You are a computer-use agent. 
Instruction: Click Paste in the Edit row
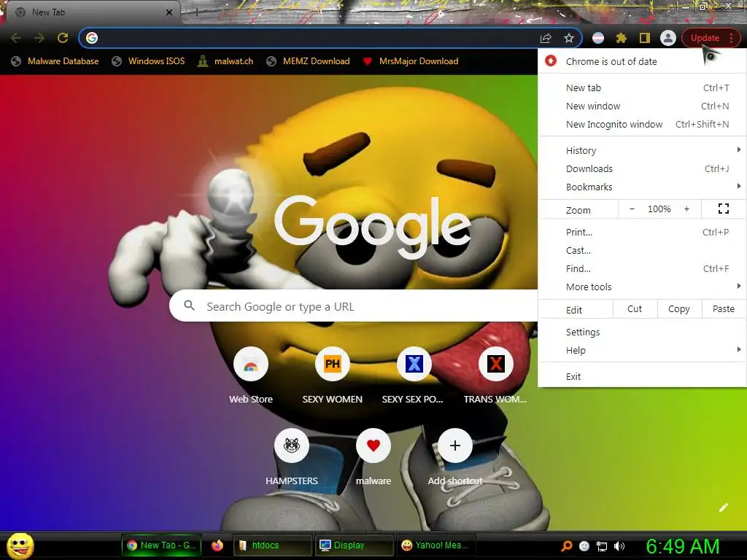pos(724,309)
